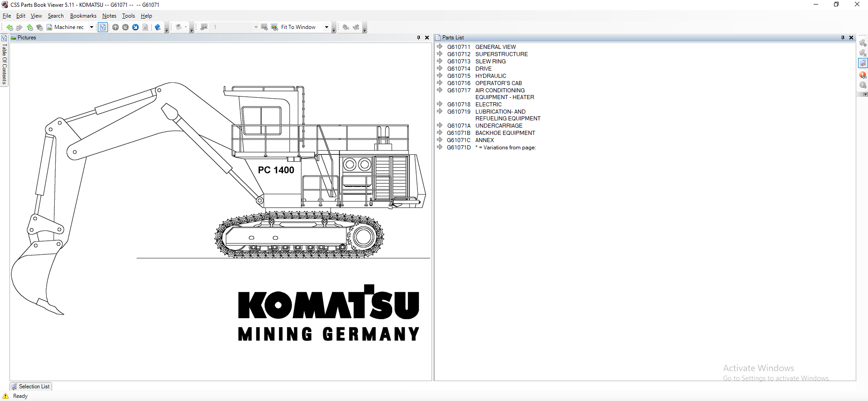Open the Bookmarks menu
Viewport: 868px width, 401px height.
pyautogui.click(x=83, y=16)
